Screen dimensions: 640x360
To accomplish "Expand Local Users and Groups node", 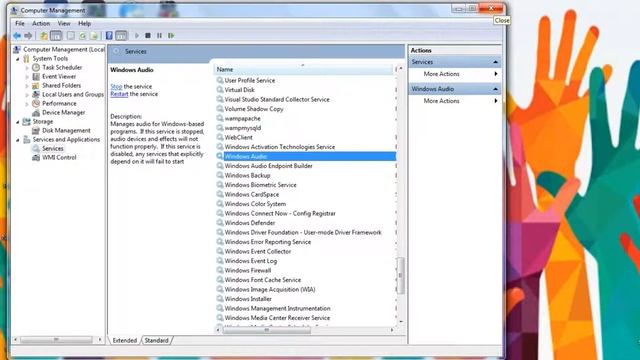I will (27, 95).
